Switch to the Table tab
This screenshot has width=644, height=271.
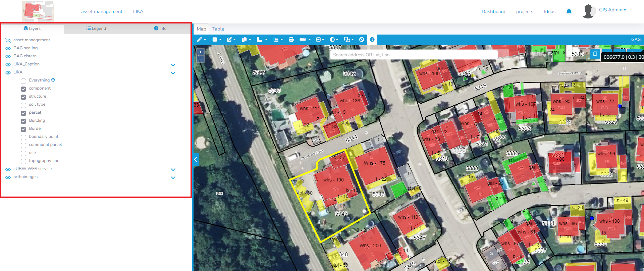(218, 29)
